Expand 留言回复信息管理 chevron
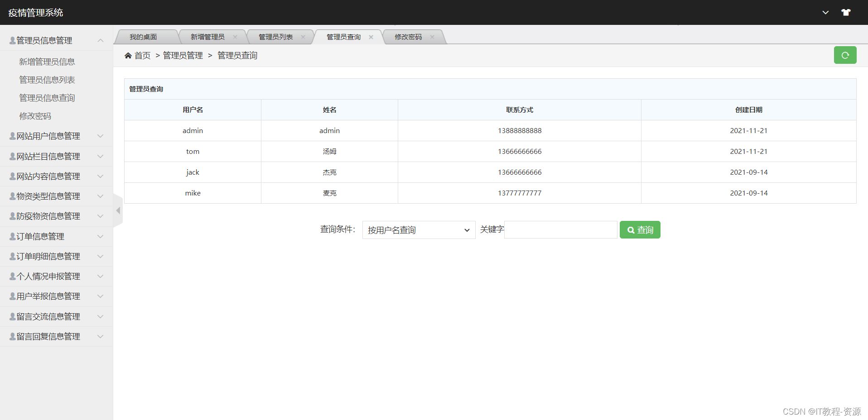Image resolution: width=868 pixels, height=420 pixels. pos(101,336)
